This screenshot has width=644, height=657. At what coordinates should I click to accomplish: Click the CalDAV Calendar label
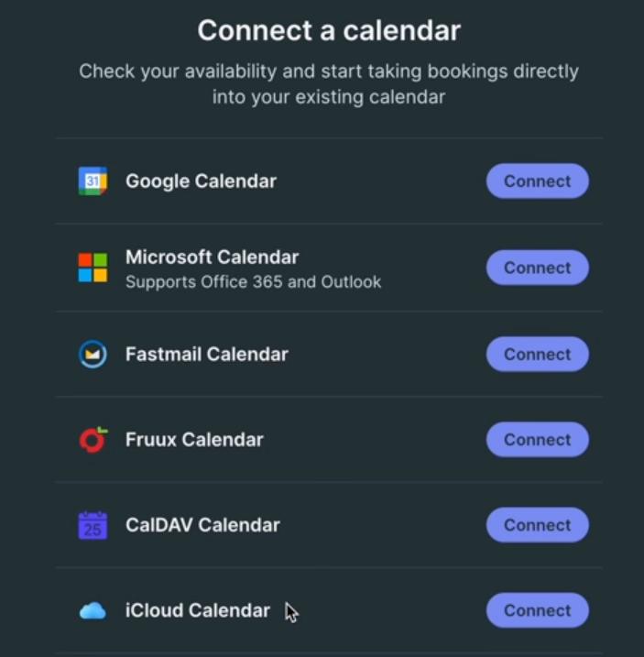coord(202,525)
